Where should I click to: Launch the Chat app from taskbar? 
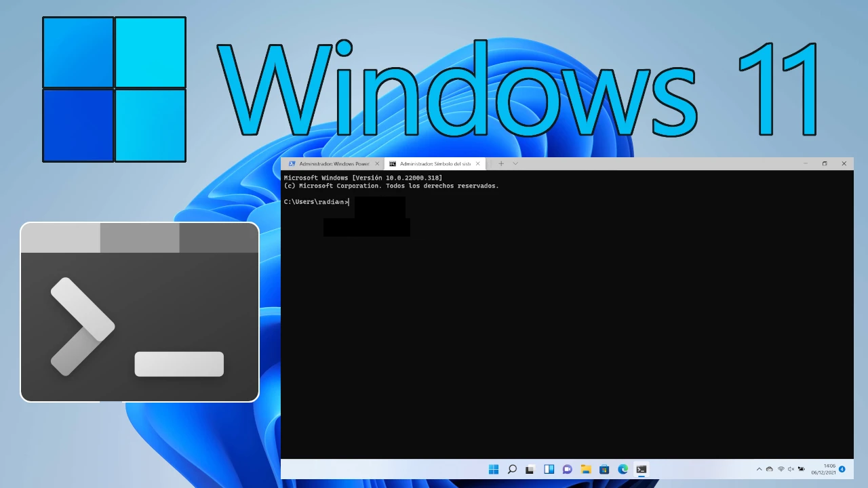[568, 469]
